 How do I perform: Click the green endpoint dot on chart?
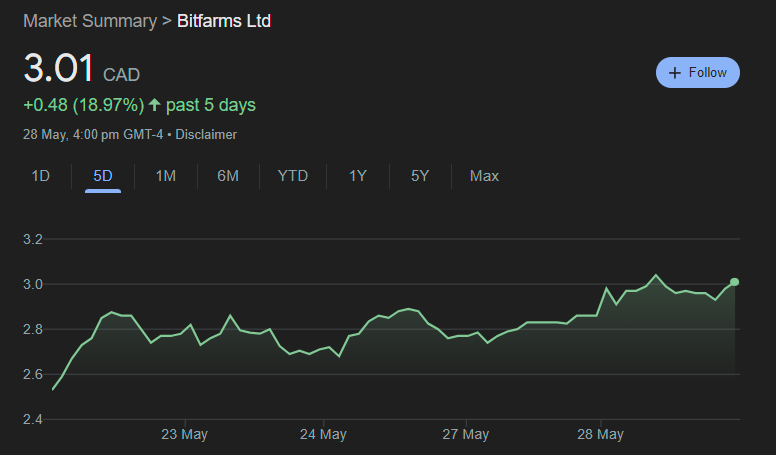(735, 282)
